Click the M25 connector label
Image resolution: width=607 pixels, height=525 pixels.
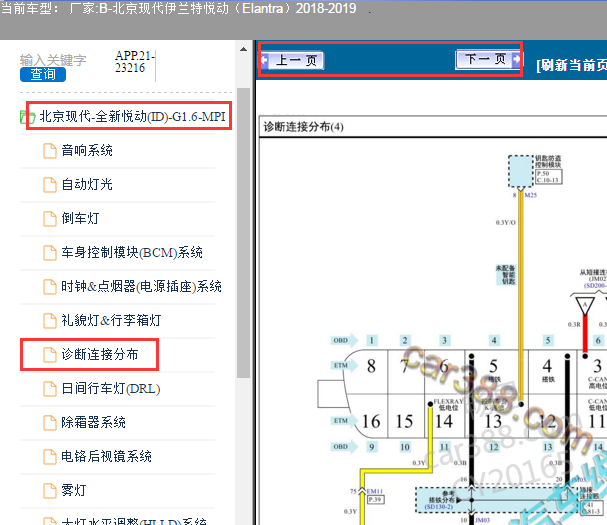[x=531, y=195]
